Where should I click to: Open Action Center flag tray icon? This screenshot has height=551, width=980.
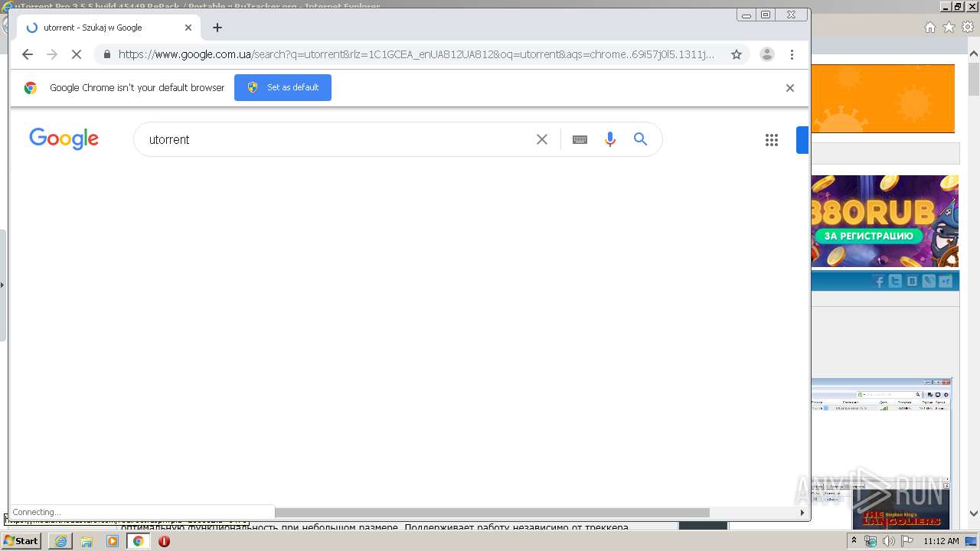point(906,541)
